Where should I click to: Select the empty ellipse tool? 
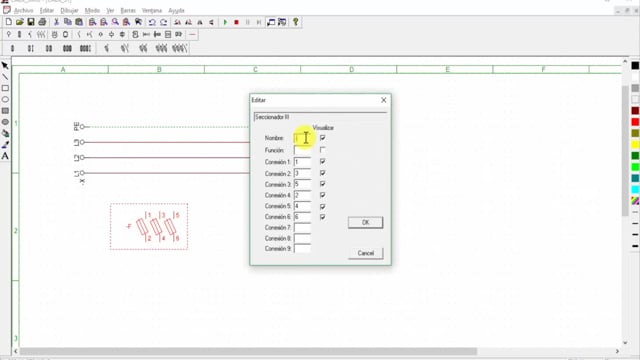[x=5, y=99]
